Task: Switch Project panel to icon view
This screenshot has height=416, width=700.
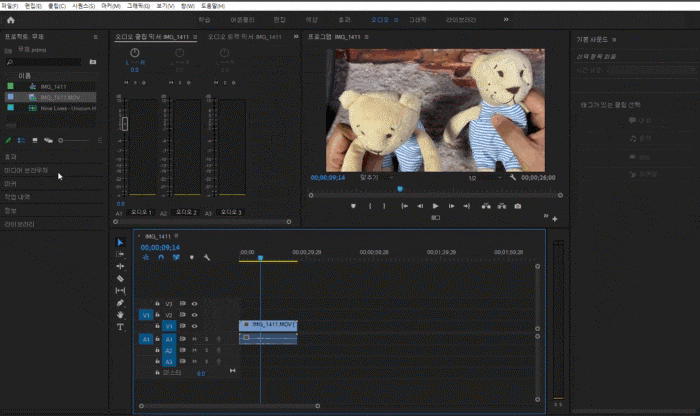Action: pos(35,140)
